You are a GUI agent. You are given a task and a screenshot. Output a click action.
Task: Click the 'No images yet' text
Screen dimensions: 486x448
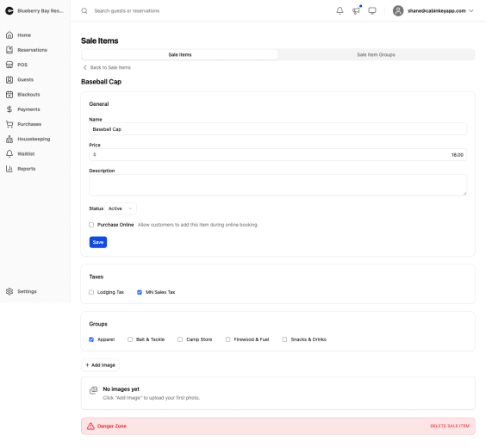coord(121,389)
